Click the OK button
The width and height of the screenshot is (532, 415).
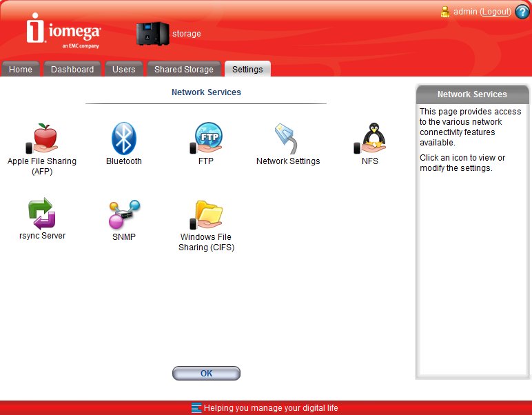[x=206, y=373]
